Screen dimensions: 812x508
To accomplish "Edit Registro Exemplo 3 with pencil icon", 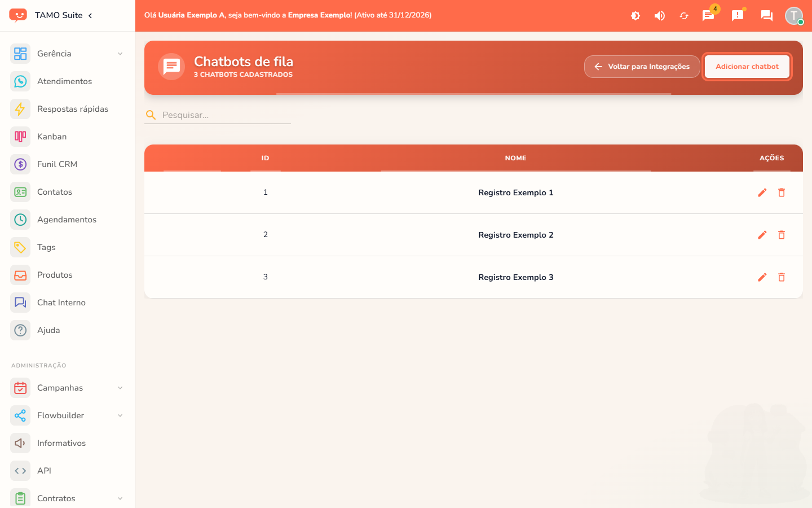I will 762,277.
